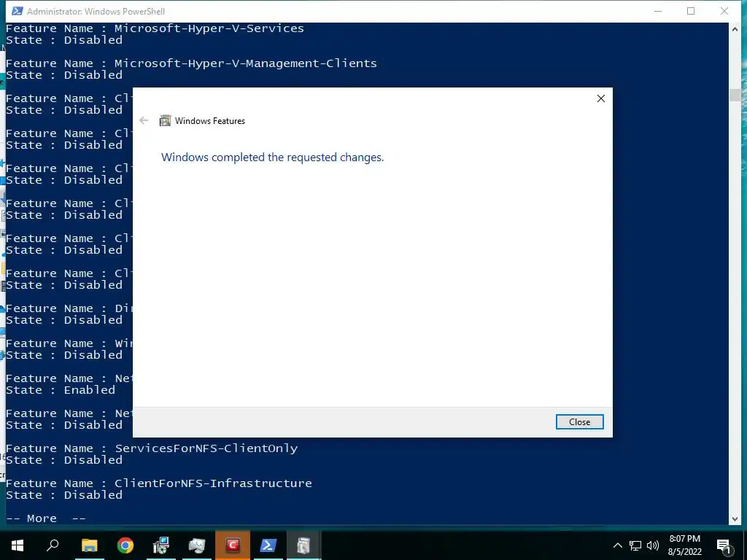
Task: Click Microsoft-Hyper-V-Management-Clients feature name line
Action: tap(191, 63)
